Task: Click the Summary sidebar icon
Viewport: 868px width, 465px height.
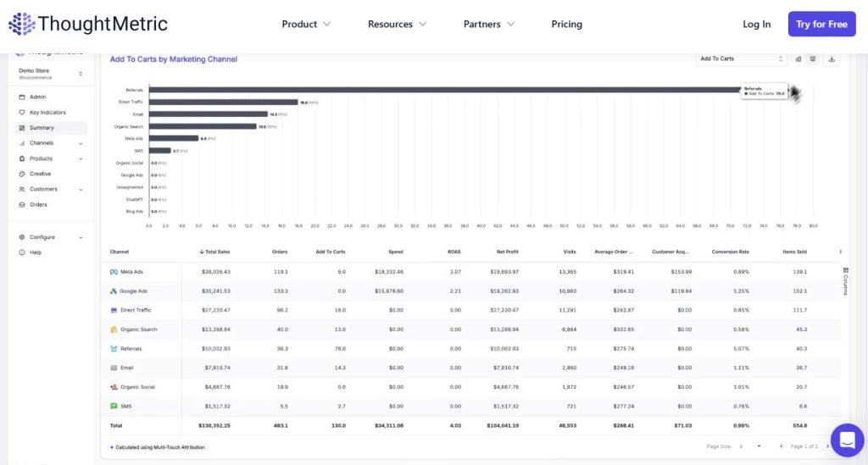Action: pos(22,128)
